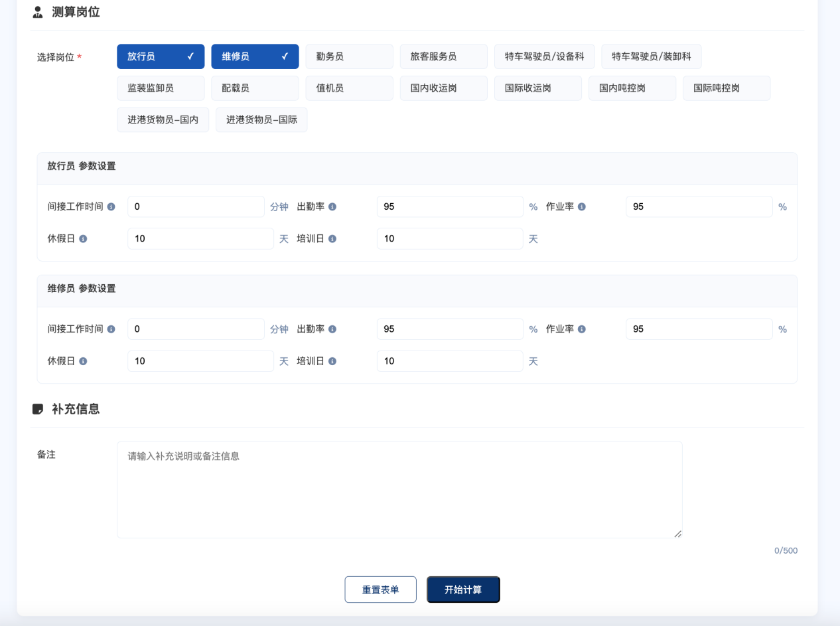Click the 0/500 character counter

point(786,550)
